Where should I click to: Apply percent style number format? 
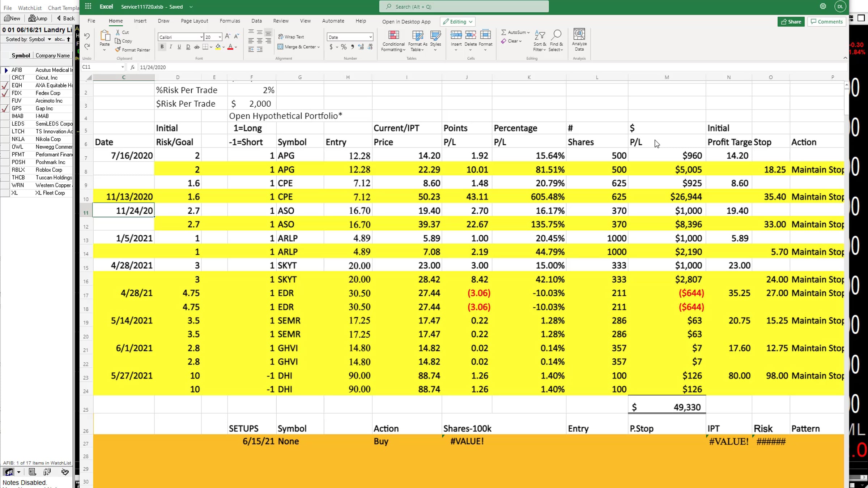click(344, 47)
